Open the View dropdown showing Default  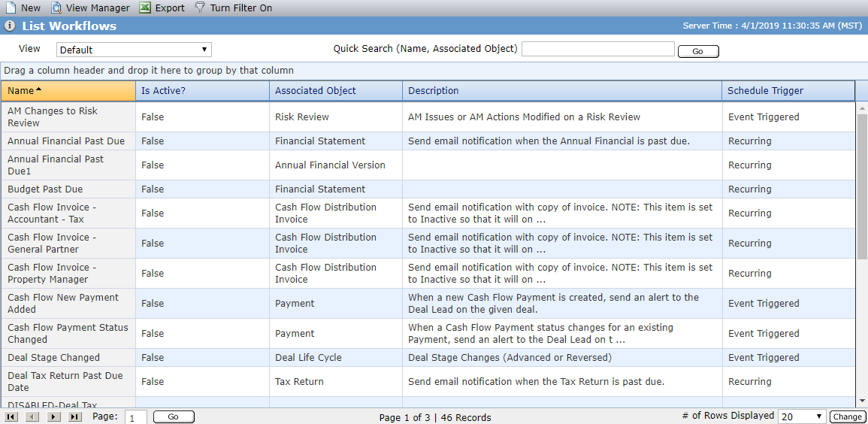click(x=134, y=50)
